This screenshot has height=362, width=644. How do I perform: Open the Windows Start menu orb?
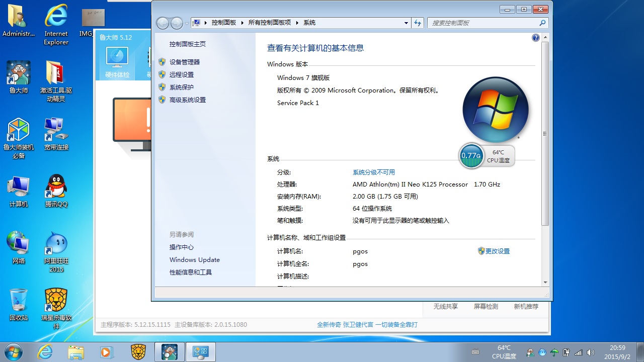pyautogui.click(x=13, y=352)
